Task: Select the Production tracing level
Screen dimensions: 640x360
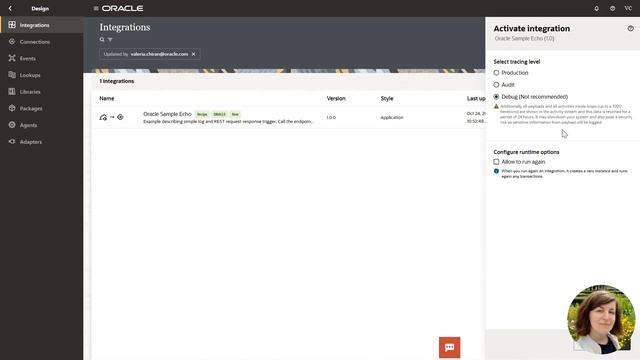Action: 496,73
